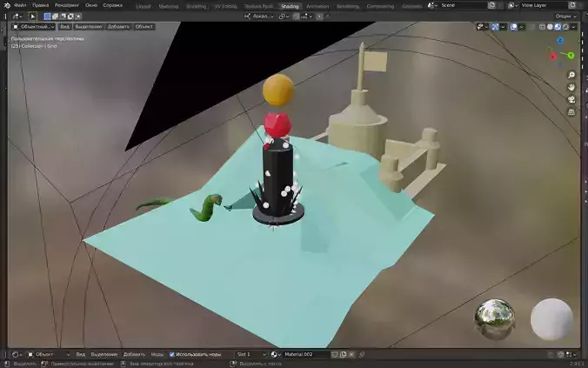Click the zoom view magnifier icon
The image size is (588, 368).
click(x=571, y=75)
